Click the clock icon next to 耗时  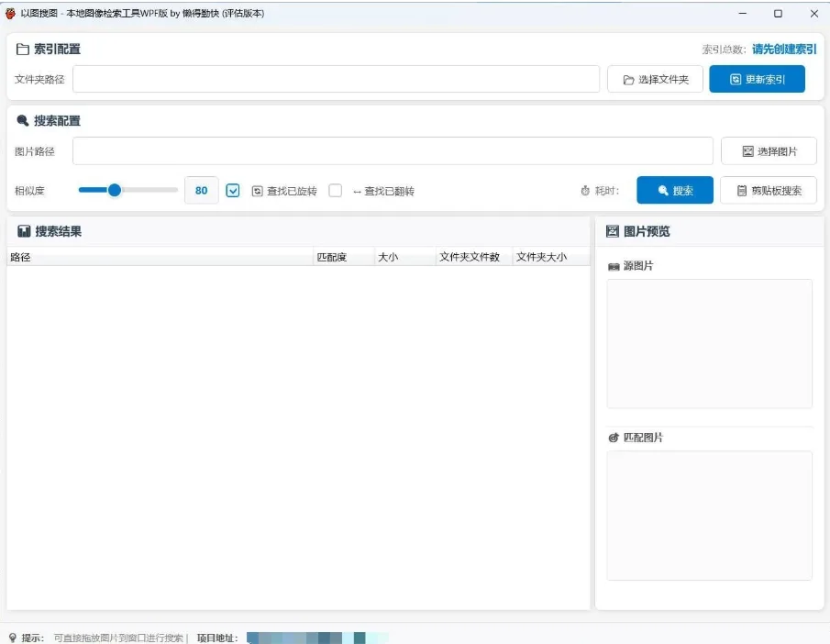point(585,190)
